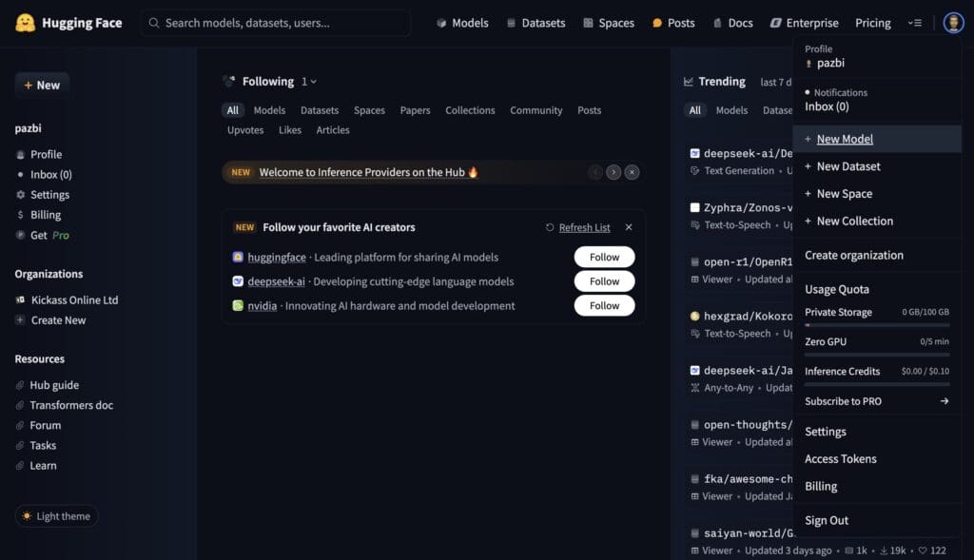
Task: Open the New button menu
Action: click(x=42, y=85)
